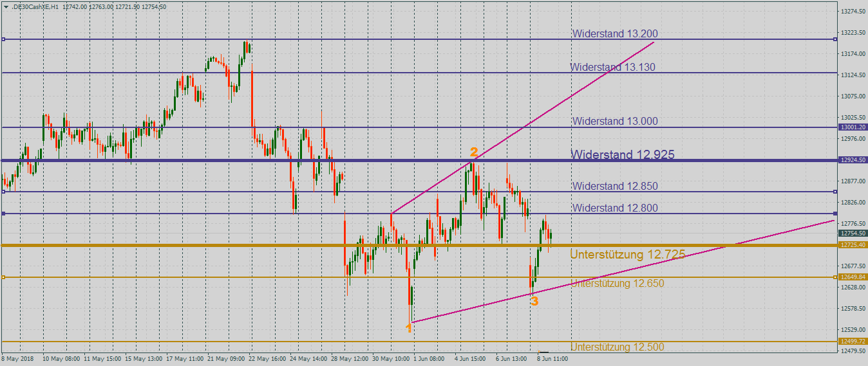The image size is (868, 366).
Task: Select the Unterstützung 12.650 label
Action: click(x=617, y=283)
